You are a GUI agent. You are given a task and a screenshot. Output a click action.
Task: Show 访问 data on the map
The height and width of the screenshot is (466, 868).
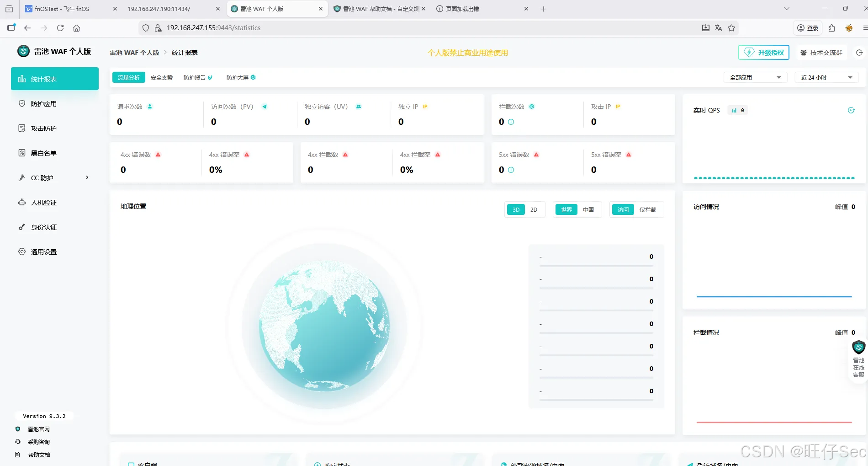point(623,210)
